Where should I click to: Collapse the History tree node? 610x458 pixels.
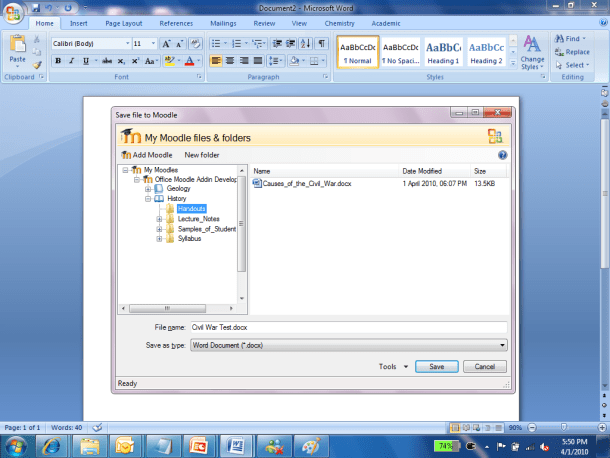pyautogui.click(x=148, y=199)
